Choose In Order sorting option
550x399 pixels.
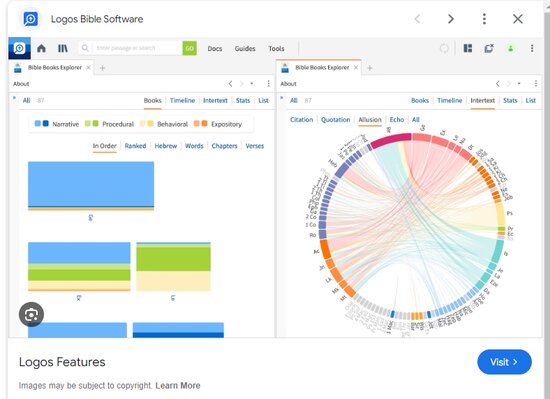pos(105,146)
